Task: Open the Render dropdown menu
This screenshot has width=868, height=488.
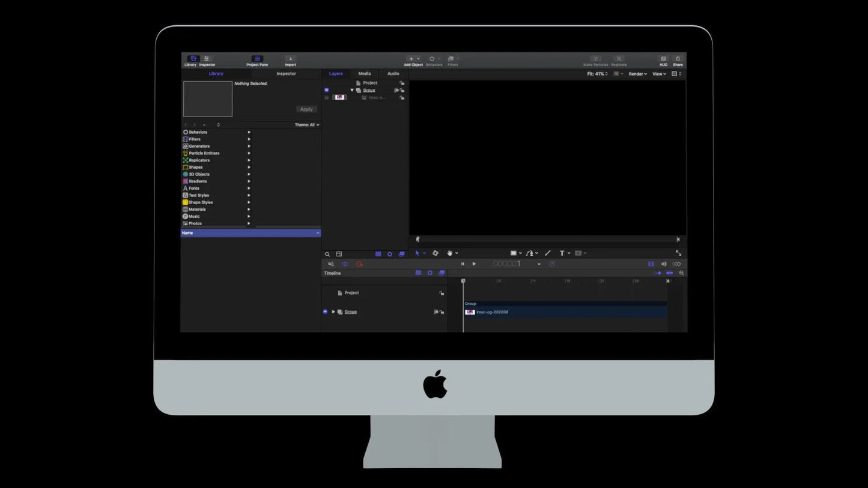Action: 637,74
